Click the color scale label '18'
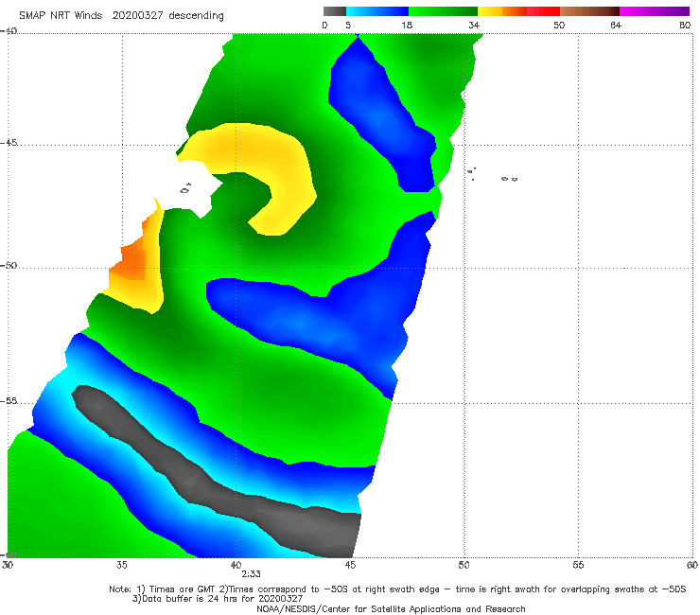The image size is (700, 615). coord(407,26)
